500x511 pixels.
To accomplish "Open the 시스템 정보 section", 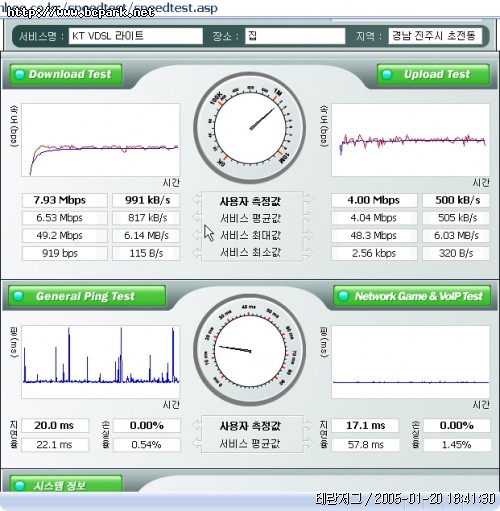I will 66,485.
